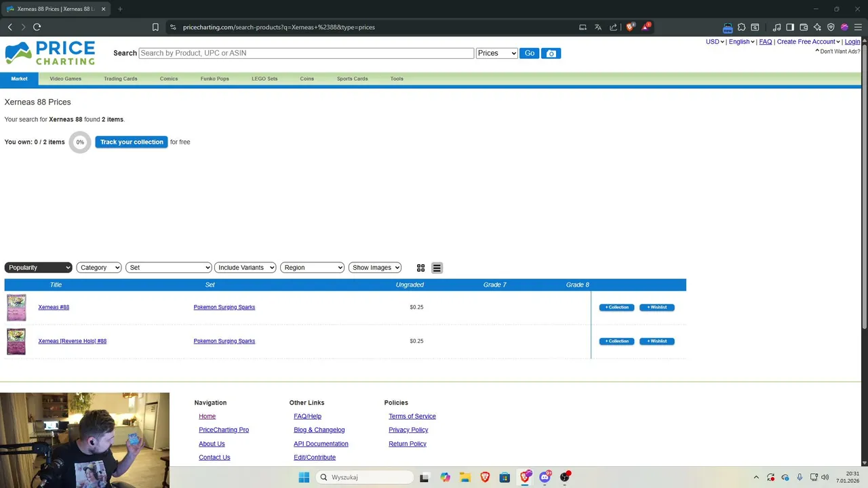The width and height of the screenshot is (868, 488).
Task: Switch to list view icon
Action: click(x=437, y=268)
